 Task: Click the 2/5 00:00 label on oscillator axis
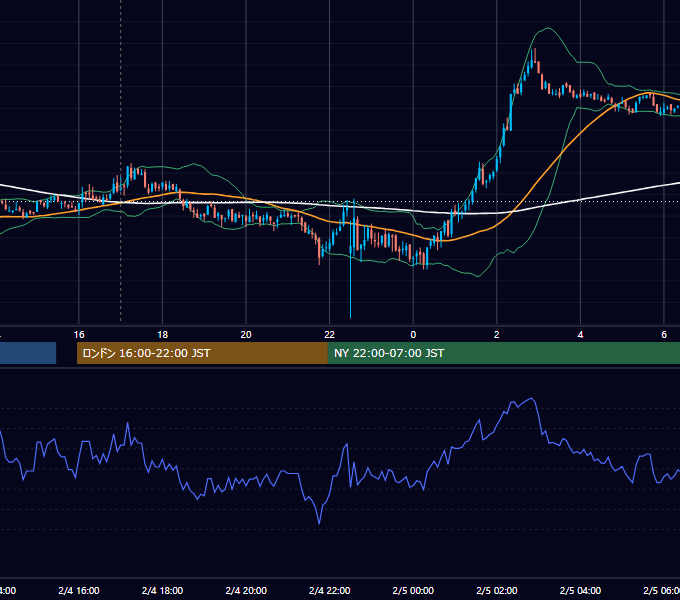[413, 590]
